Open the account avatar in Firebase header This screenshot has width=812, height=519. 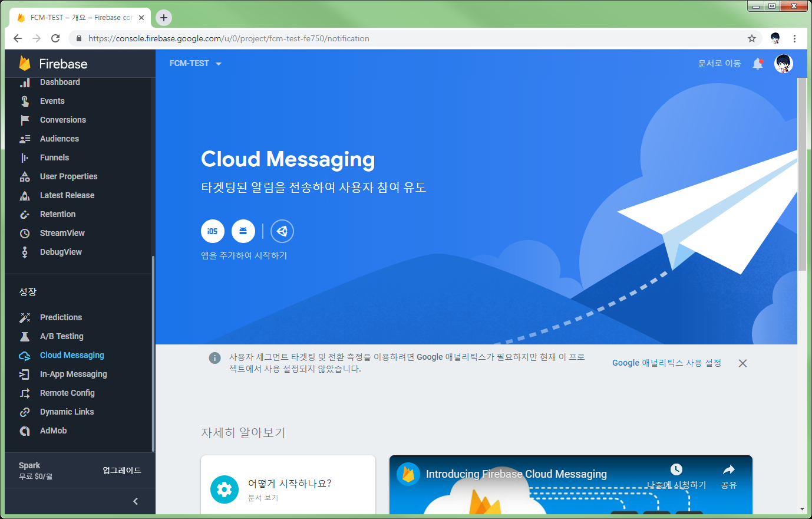click(784, 63)
